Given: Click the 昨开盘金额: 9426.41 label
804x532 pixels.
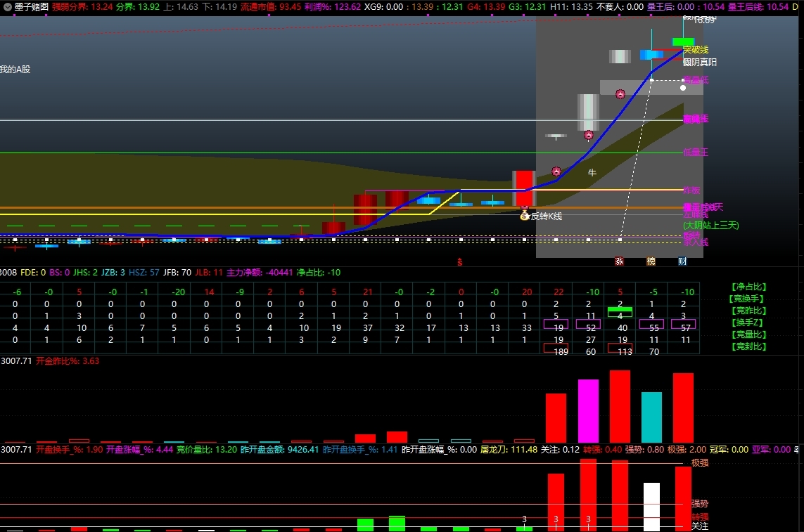Looking at the screenshot, I should 279,450.
